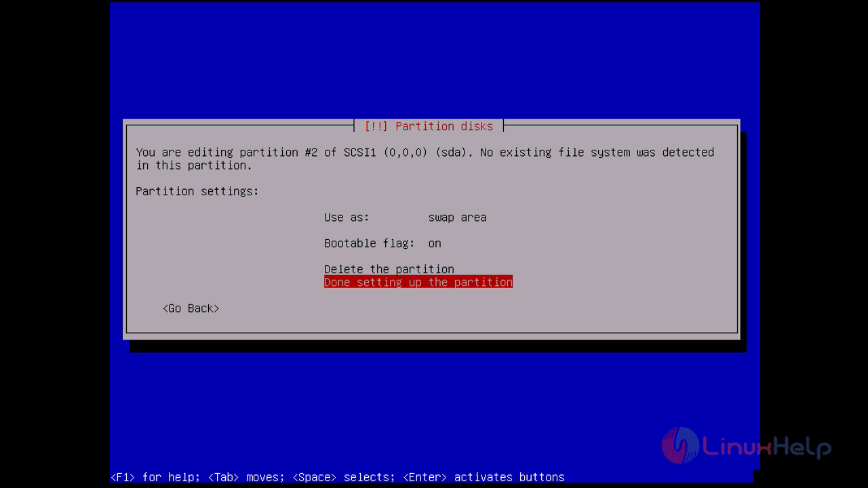Click the '<F1> for help' hint in status bar
Screen dimensions: 868x488
[154, 477]
